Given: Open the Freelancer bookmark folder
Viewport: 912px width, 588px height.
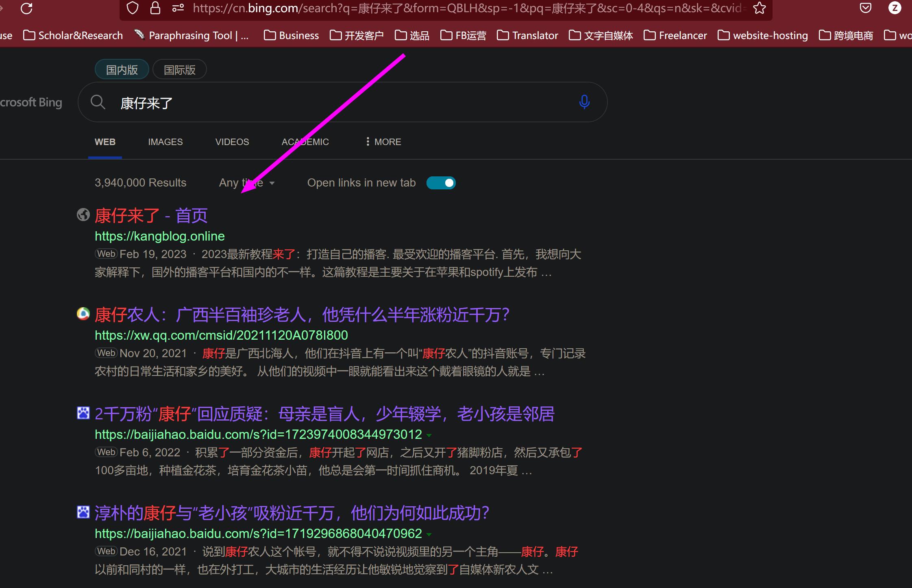Looking at the screenshot, I should pos(675,36).
